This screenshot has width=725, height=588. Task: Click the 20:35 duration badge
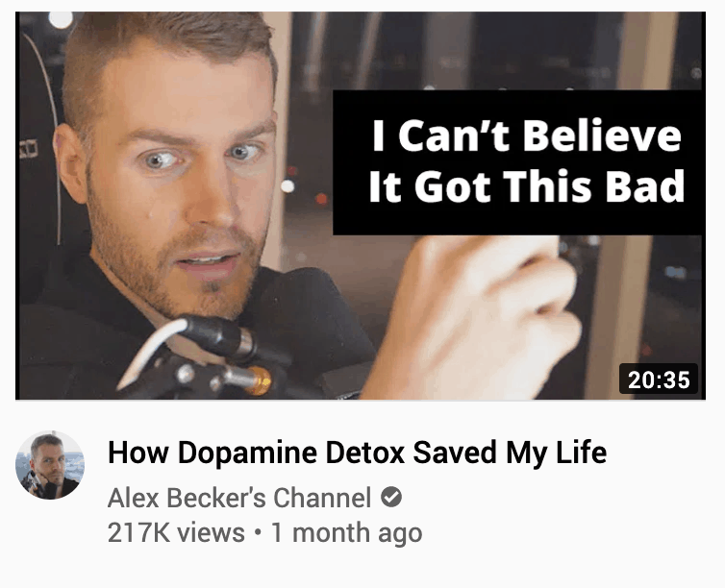click(x=659, y=380)
